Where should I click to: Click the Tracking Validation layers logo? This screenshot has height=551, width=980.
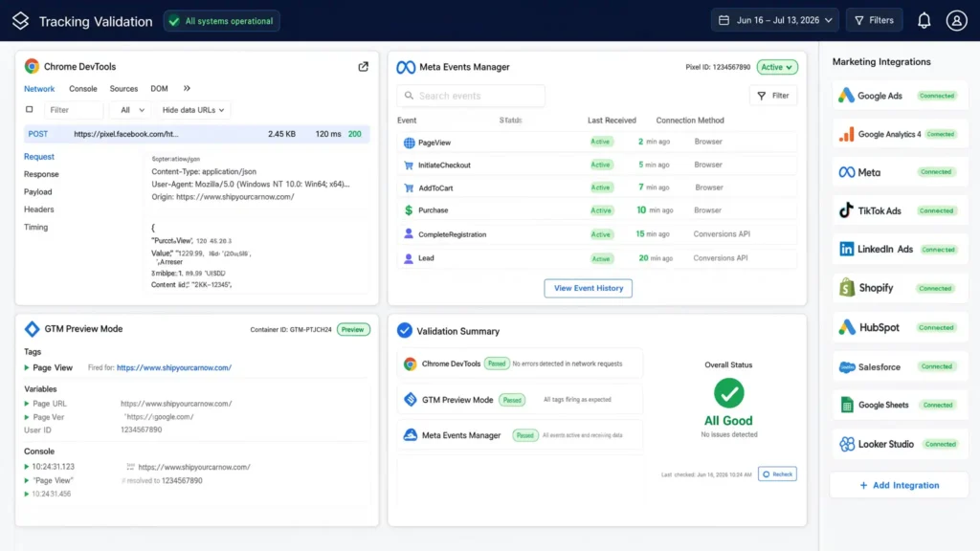(20, 21)
